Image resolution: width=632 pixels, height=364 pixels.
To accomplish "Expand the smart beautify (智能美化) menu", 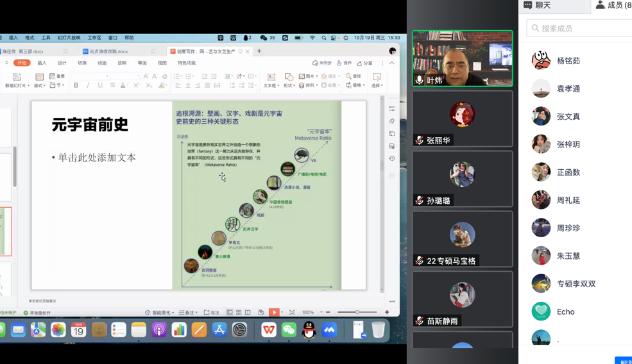I will tap(160, 313).
